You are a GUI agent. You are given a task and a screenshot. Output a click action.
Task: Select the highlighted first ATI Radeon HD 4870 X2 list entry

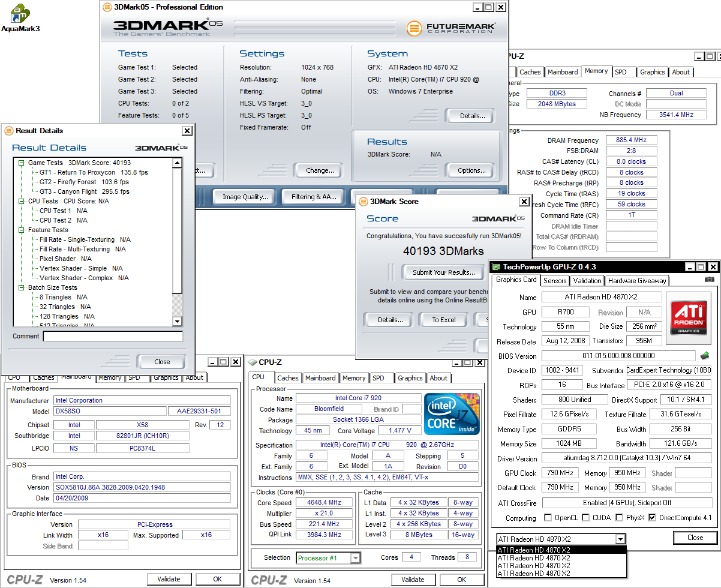point(561,550)
